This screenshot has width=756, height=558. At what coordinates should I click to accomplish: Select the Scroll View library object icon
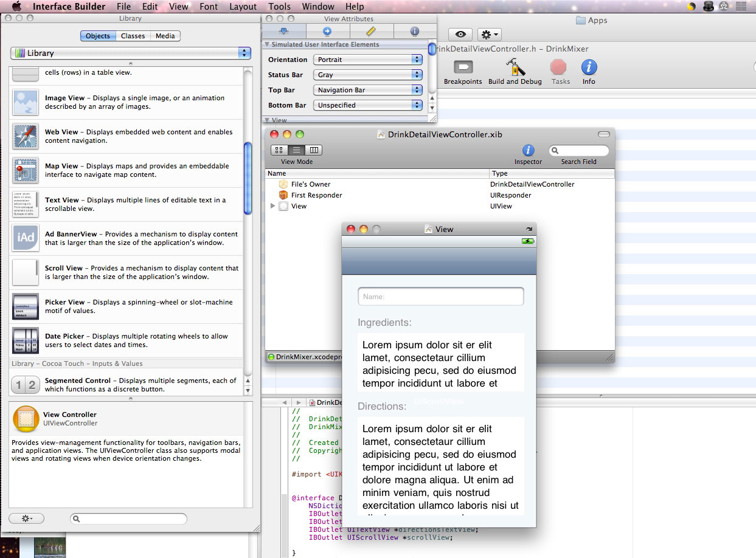26,272
